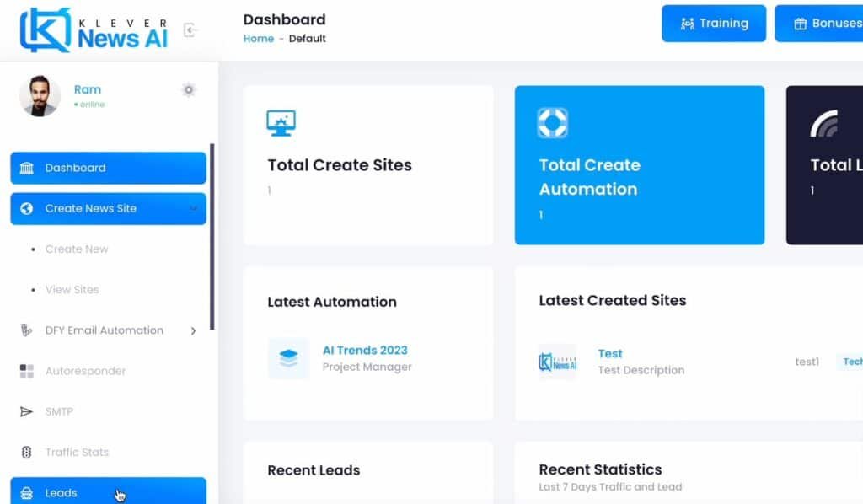This screenshot has width=863, height=504.
Task: Open View Sites from the sidebar
Action: click(x=72, y=289)
